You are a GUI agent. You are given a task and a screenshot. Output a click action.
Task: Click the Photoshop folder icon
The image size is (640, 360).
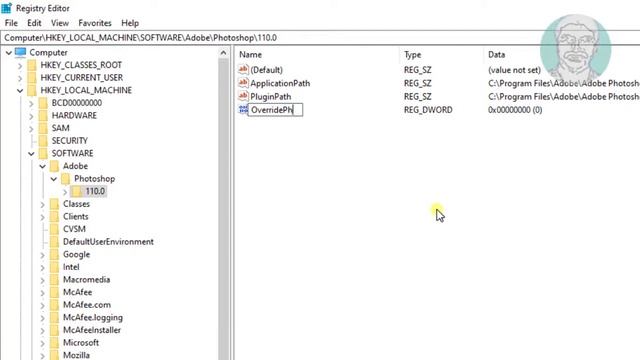tap(65, 179)
